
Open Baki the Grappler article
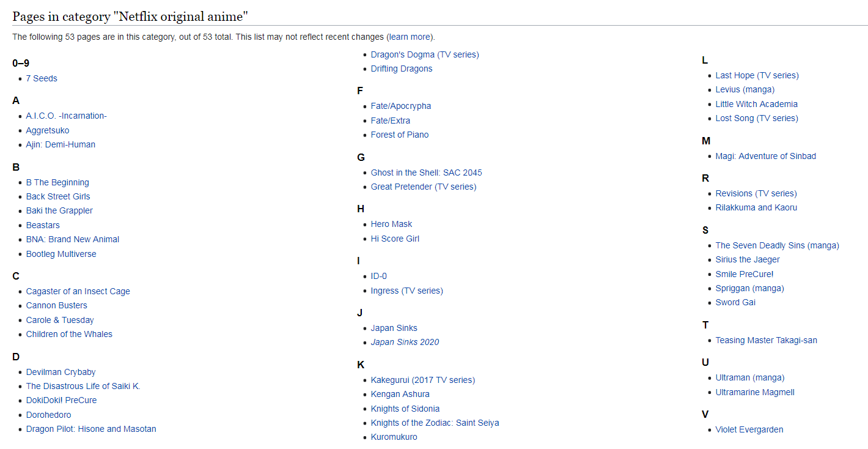point(59,210)
